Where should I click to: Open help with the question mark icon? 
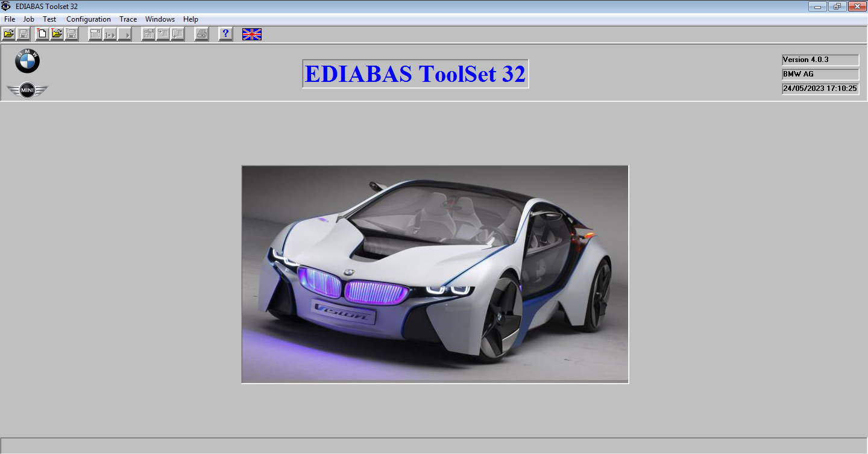click(225, 34)
